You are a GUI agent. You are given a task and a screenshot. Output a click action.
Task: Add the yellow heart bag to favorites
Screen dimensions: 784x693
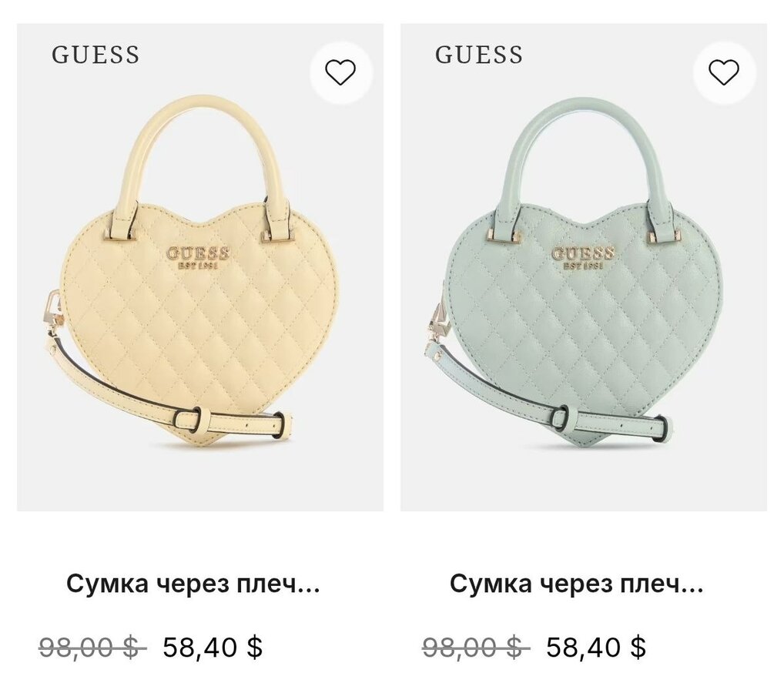click(x=340, y=72)
